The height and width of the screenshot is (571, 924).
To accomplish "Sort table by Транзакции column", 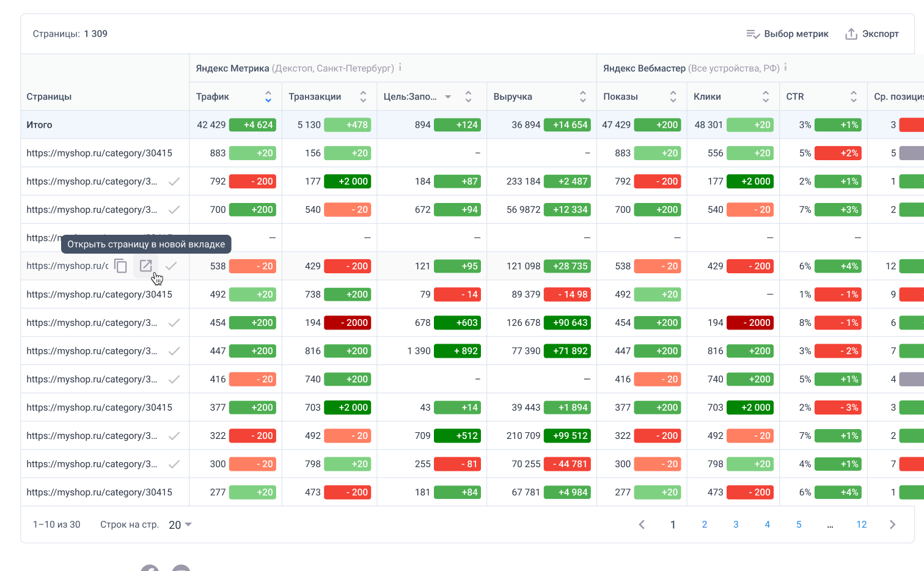I will point(363,97).
